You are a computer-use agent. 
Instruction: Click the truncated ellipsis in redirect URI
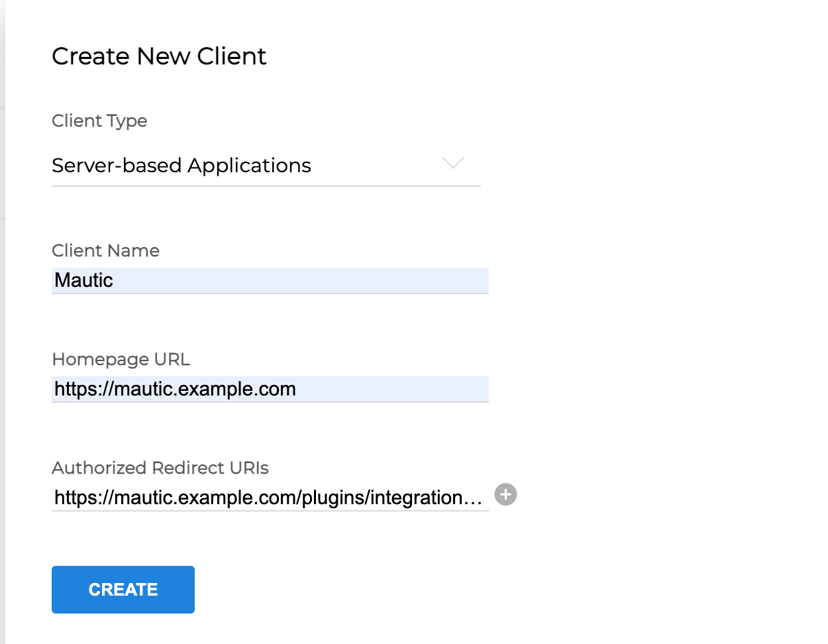tap(474, 498)
